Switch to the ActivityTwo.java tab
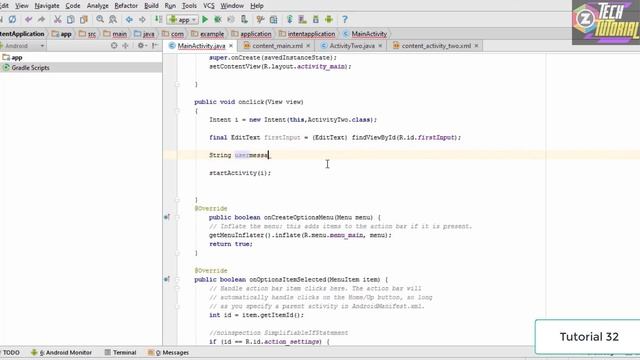The image size is (640, 360). click(x=352, y=46)
